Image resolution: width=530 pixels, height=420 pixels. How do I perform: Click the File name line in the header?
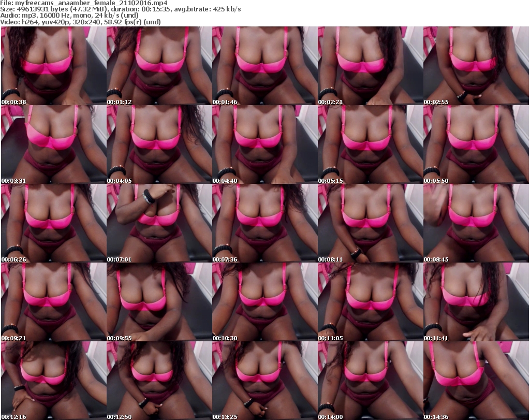pos(84,3)
